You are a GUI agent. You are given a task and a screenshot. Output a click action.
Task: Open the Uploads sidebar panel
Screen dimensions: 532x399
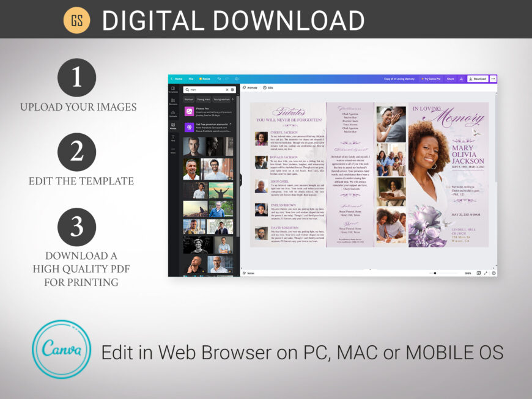click(173, 114)
